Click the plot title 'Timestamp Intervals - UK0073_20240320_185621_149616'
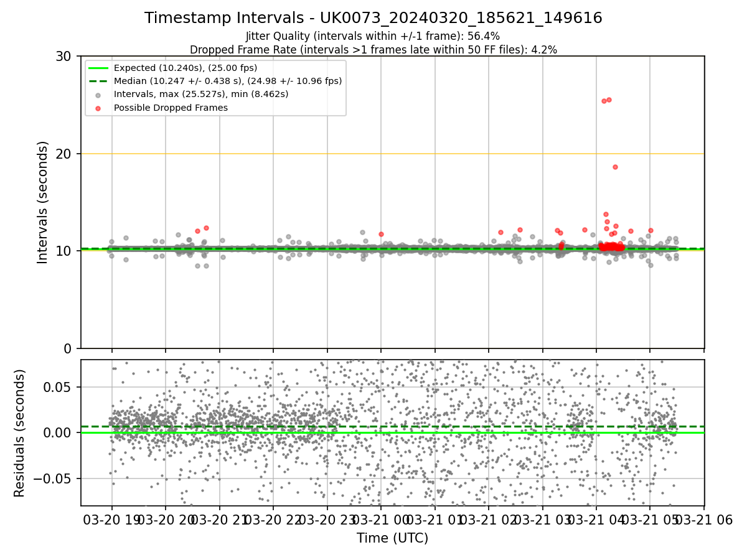Viewport: 747px width, 560px height. [x=374, y=18]
